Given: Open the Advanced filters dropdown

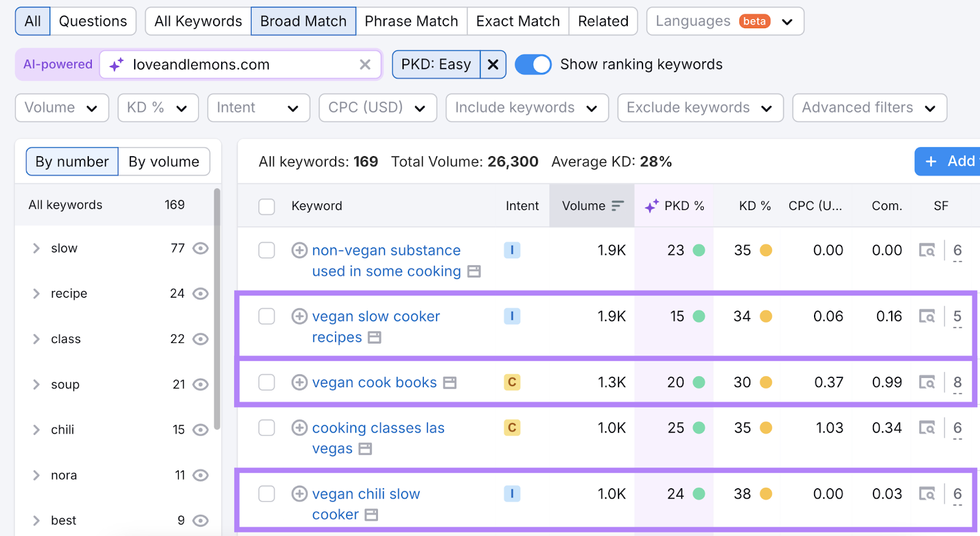Looking at the screenshot, I should coord(869,108).
